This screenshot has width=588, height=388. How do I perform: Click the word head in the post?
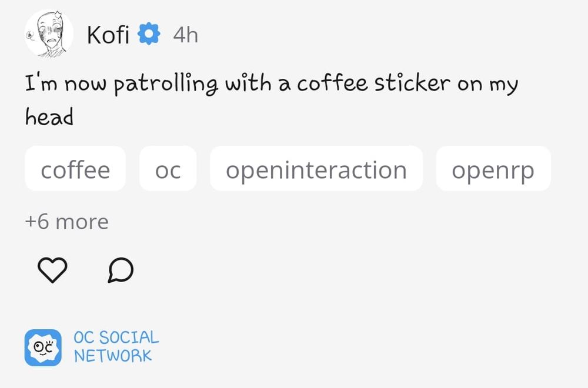[49, 116]
